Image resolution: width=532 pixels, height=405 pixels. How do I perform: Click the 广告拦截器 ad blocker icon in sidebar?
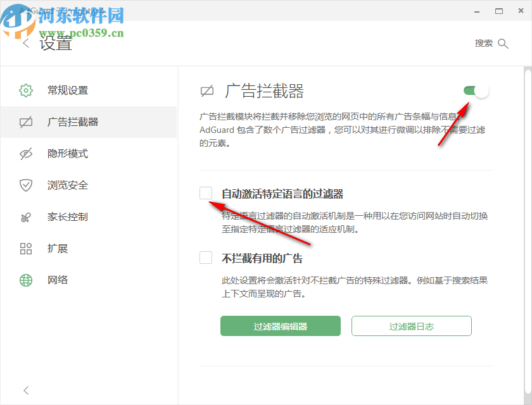point(25,121)
